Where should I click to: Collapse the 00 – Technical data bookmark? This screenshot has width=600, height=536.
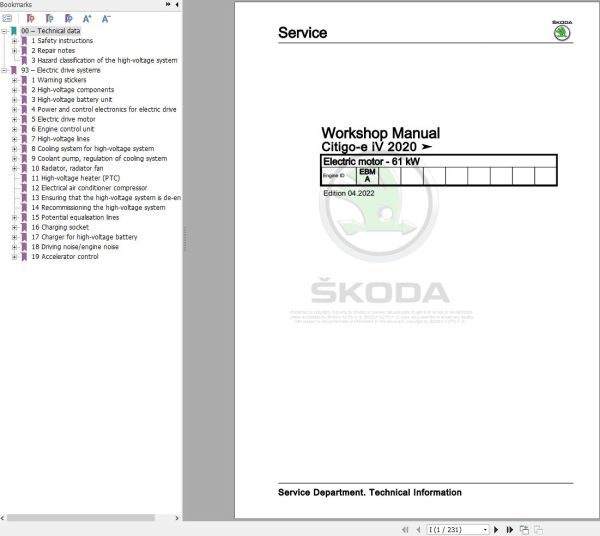[4, 31]
